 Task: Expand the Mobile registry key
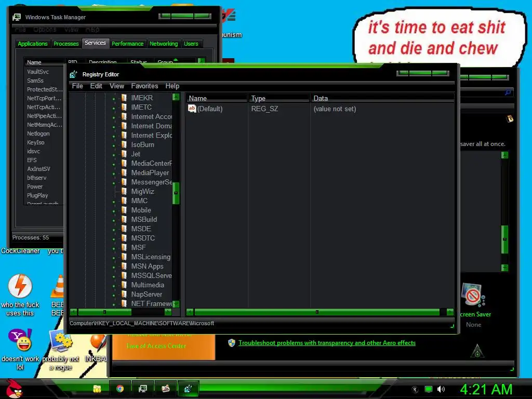coord(114,211)
